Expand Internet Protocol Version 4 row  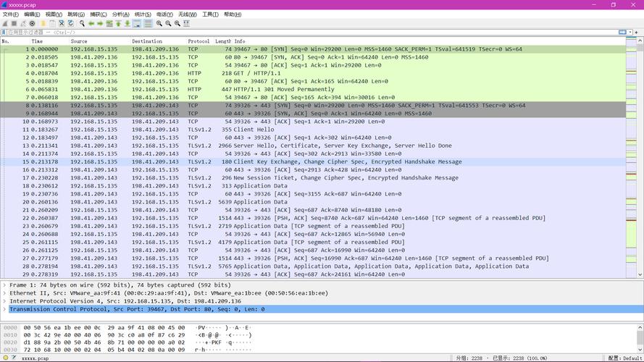click(4, 301)
